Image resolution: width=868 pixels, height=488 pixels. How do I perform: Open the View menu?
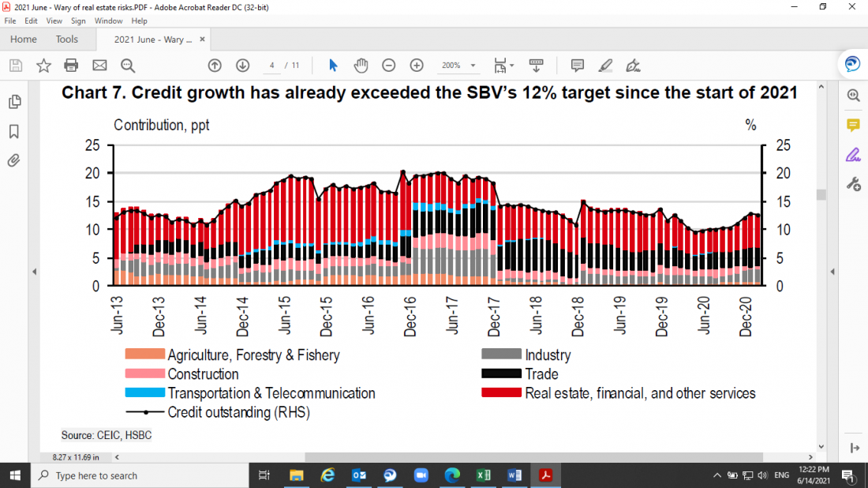point(54,21)
